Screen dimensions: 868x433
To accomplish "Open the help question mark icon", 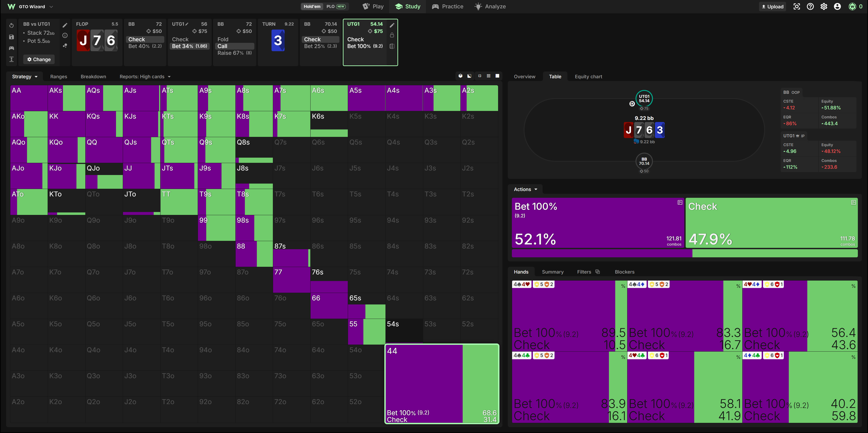I will pos(810,6).
